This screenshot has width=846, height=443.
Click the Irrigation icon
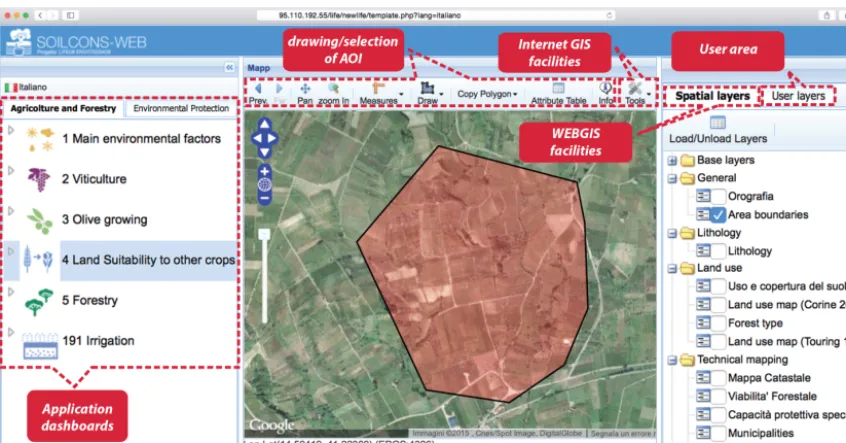40,346
